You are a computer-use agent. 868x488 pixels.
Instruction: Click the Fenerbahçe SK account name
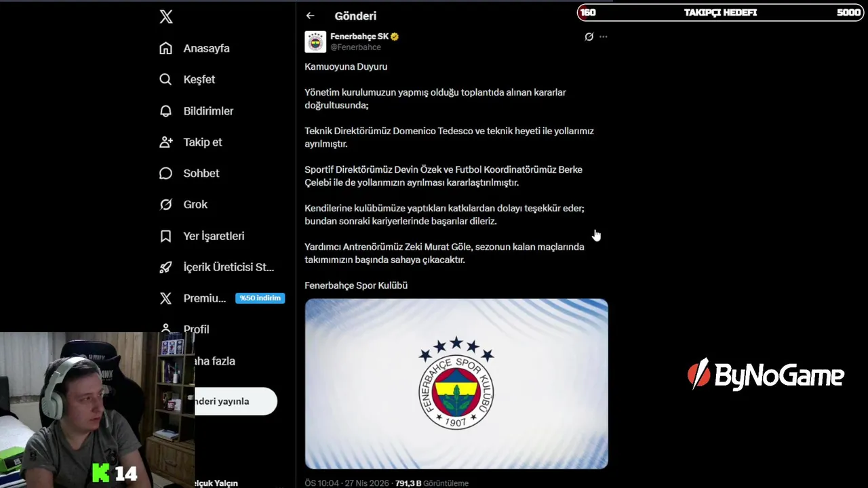pos(359,37)
